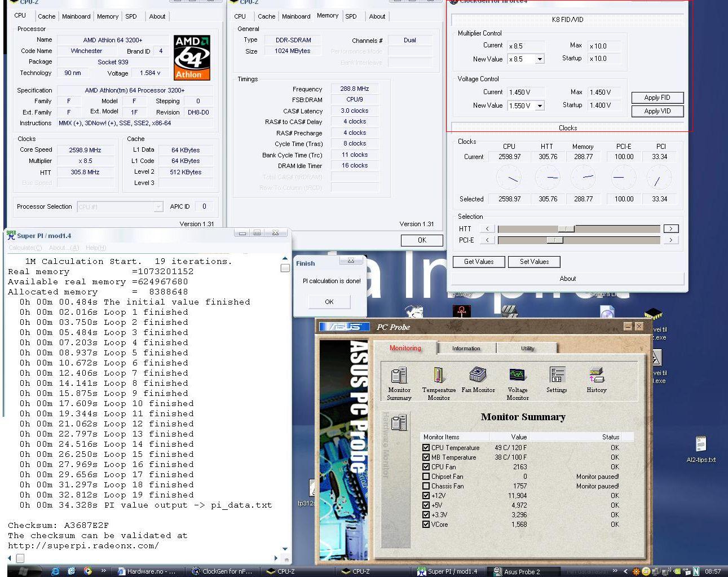Toggle the VCore monitor checkbox
This screenshot has height=577, width=728.
(426, 525)
